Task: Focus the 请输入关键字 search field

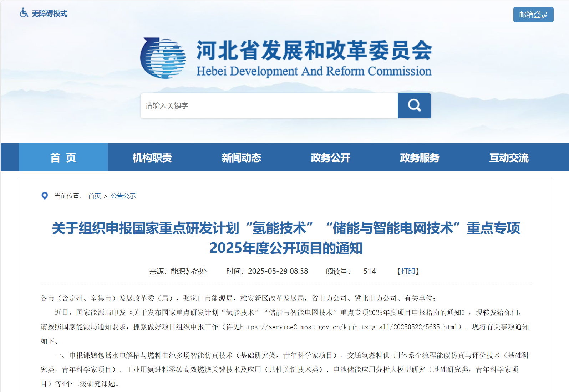Action: coord(269,106)
